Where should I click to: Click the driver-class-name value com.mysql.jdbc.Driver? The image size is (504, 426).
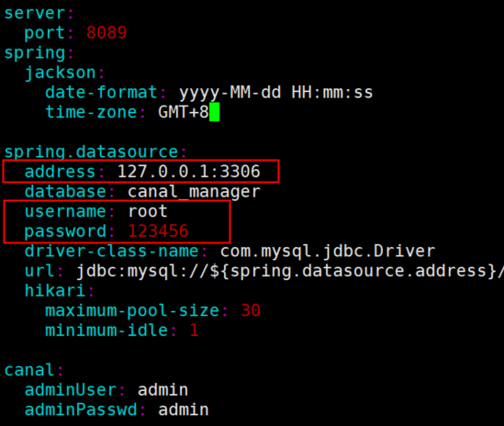tap(328, 252)
